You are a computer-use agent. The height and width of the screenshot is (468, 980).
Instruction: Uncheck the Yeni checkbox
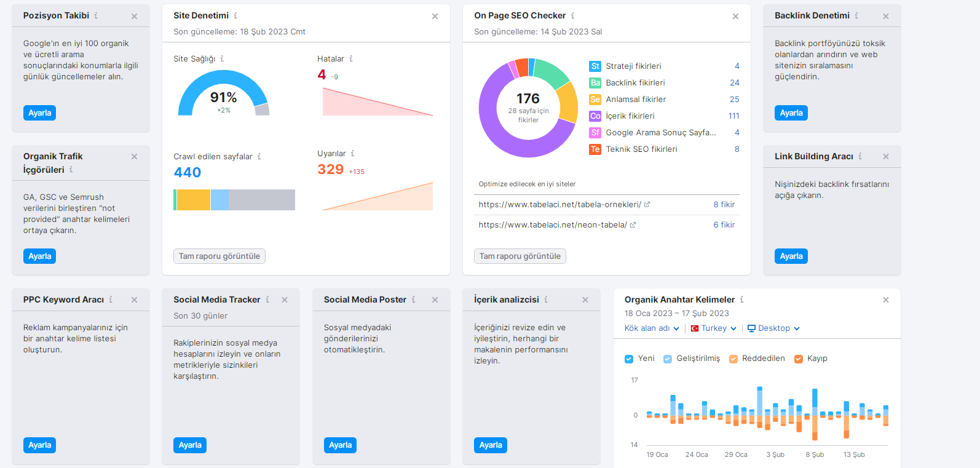(x=629, y=359)
